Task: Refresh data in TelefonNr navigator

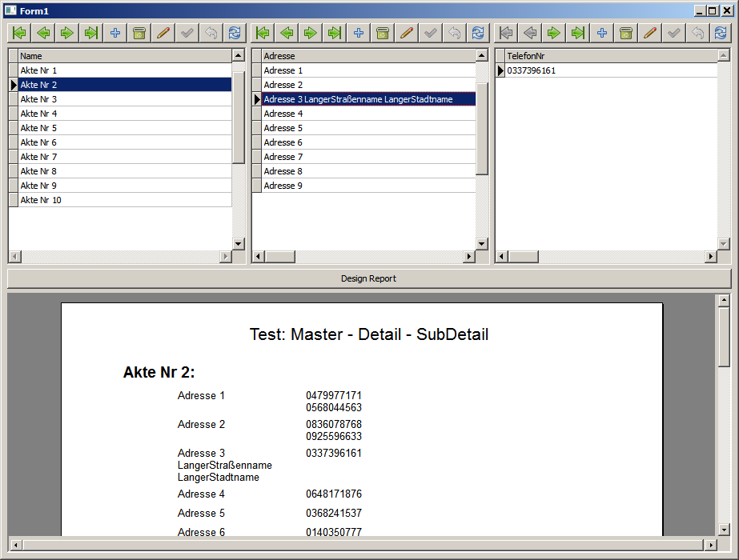Action: (x=721, y=33)
